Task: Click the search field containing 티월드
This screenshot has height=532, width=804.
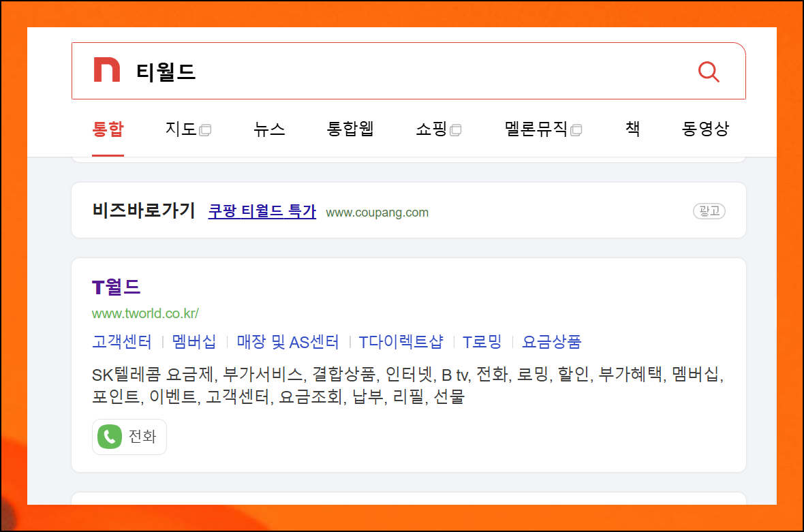Action: click(x=409, y=72)
